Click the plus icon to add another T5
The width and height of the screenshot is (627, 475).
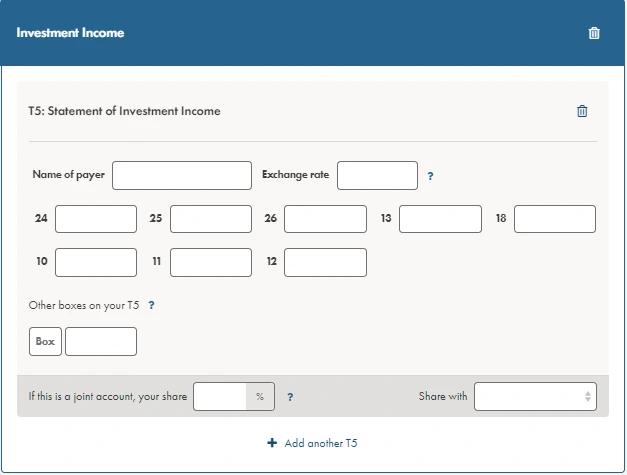(272, 443)
